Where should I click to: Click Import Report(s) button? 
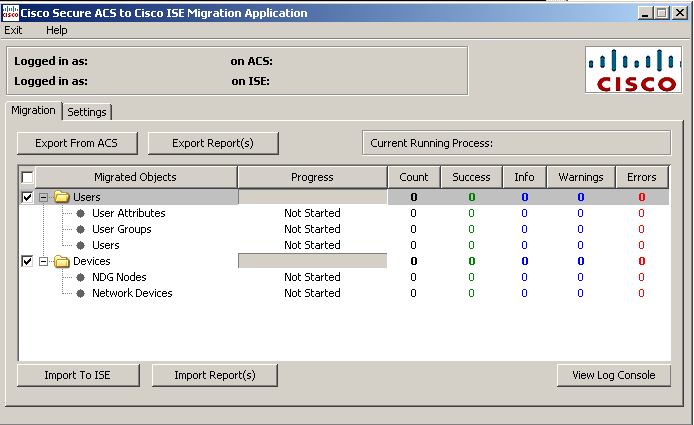click(x=215, y=375)
